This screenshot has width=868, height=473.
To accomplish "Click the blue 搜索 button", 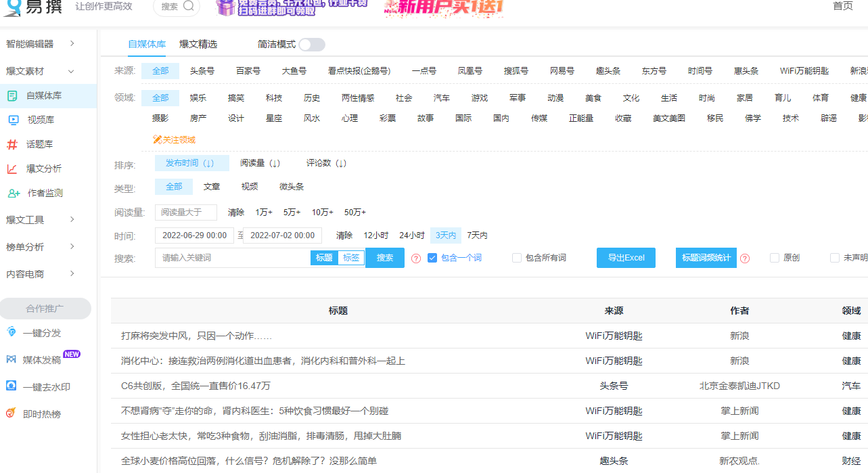I will pos(385,258).
